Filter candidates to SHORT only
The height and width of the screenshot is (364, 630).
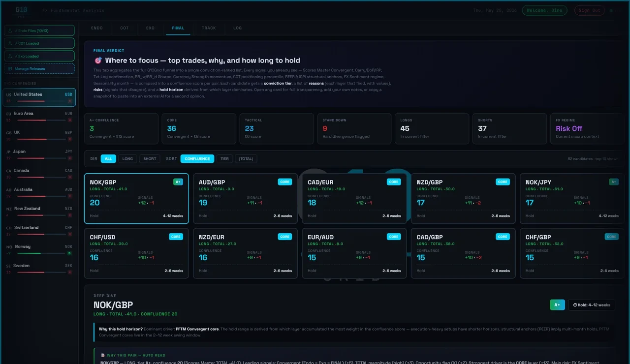point(150,158)
